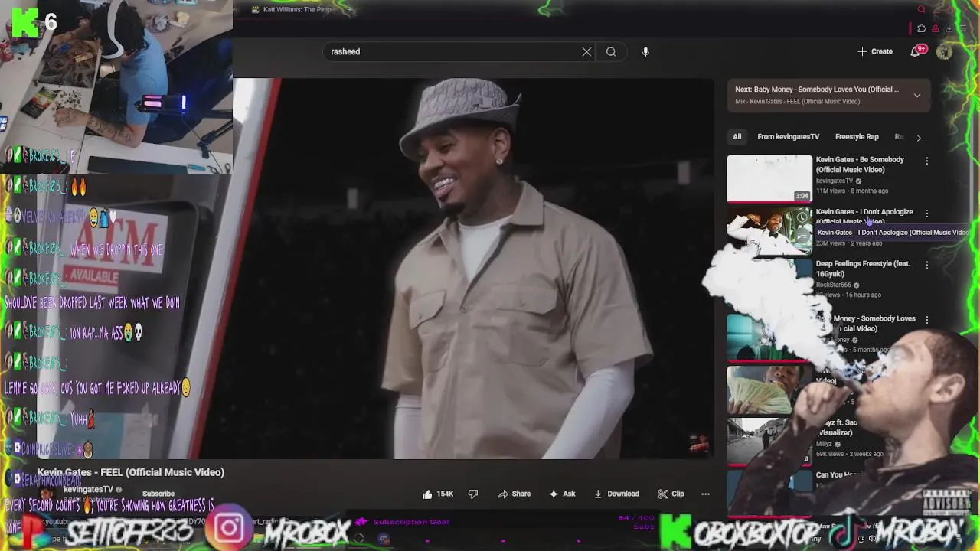The height and width of the screenshot is (551, 980).
Task: Select 'From kevingatesTV' filter chip
Action: point(788,137)
